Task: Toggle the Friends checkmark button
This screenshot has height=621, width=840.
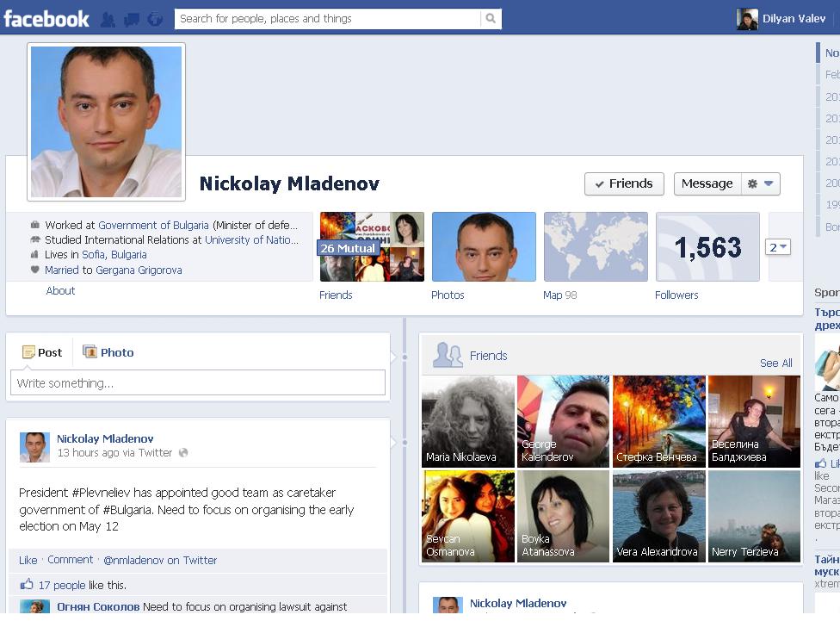Action: pyautogui.click(x=624, y=184)
